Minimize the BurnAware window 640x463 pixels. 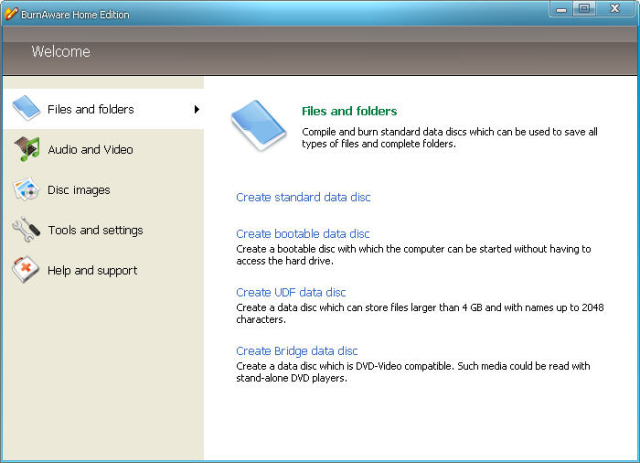point(561,9)
